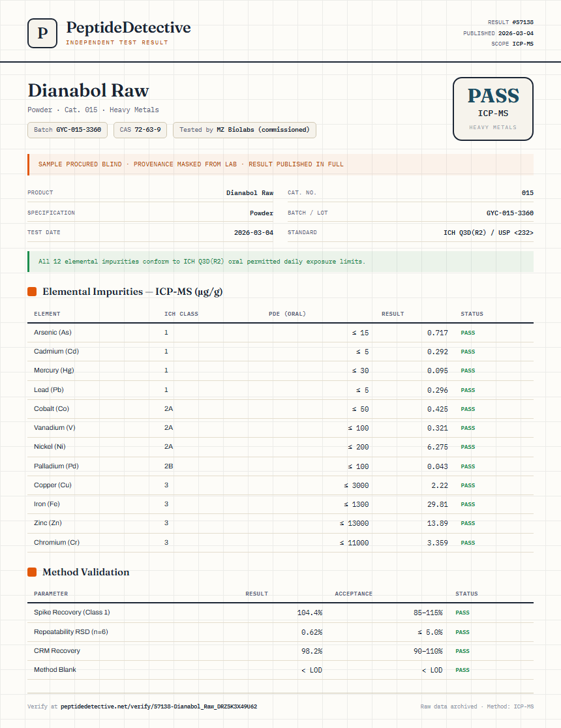Click the orange square beside Elemental Impurities

coord(32,292)
